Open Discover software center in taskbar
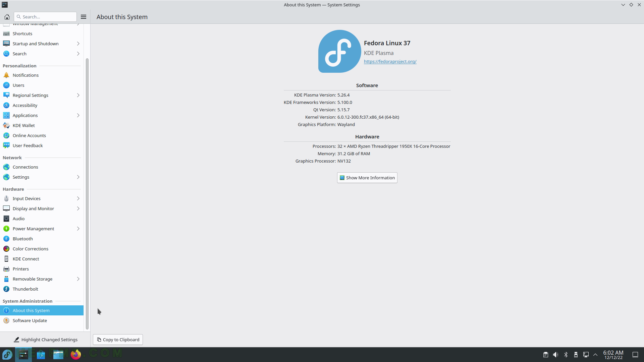This screenshot has height=362, width=644. tap(41, 354)
